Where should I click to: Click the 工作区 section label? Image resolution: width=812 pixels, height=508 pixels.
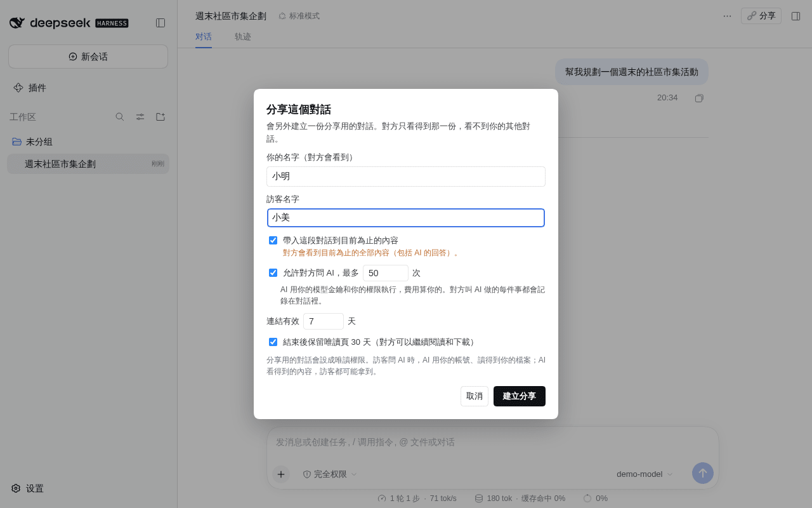(x=23, y=117)
